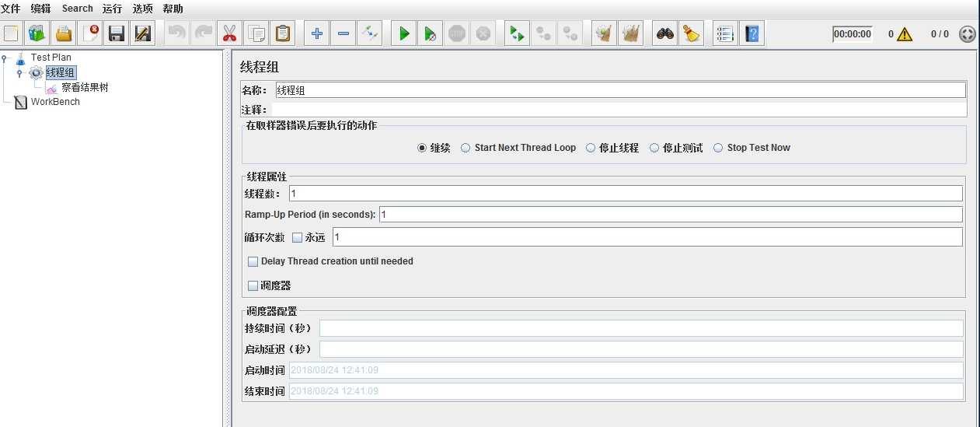Viewport: 980px width, 427px height.
Task: Open the Templates icon in the toolbar
Action: pyautogui.click(x=37, y=33)
